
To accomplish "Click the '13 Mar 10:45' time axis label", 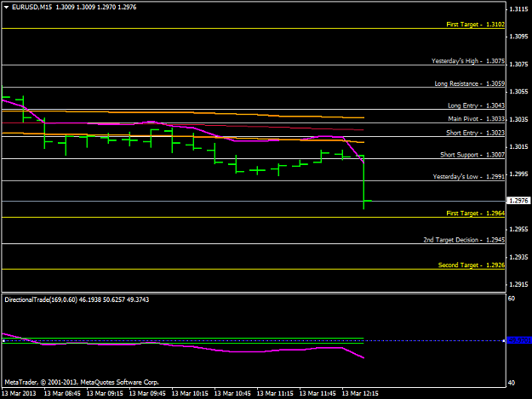I will [232, 394].
